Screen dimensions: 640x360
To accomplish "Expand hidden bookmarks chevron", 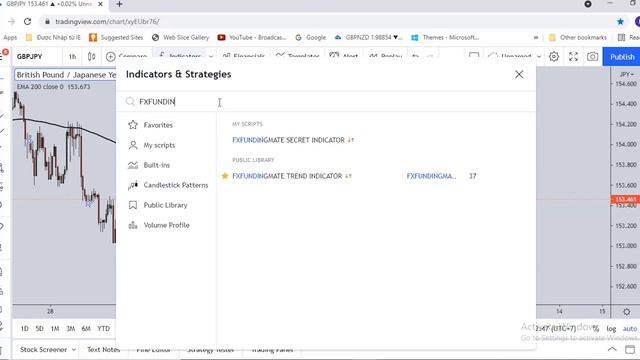I will (x=536, y=38).
